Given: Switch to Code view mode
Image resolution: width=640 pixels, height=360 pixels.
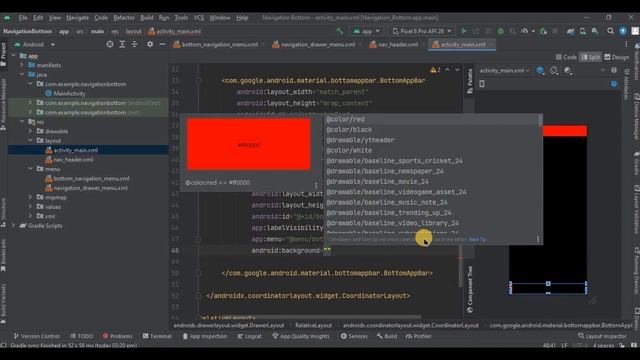Looking at the screenshot, I should pyautogui.click(x=566, y=57).
